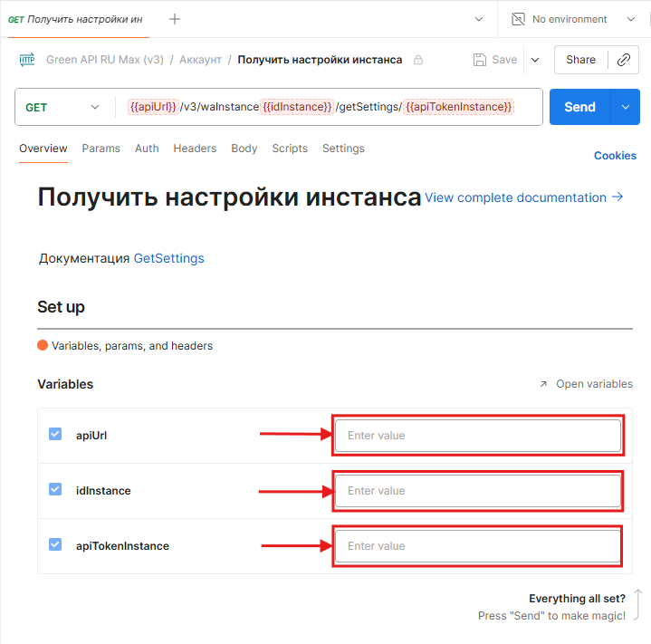Focus the idInstance value field
Viewport: 651px width, 644px height.
pyautogui.click(x=478, y=491)
